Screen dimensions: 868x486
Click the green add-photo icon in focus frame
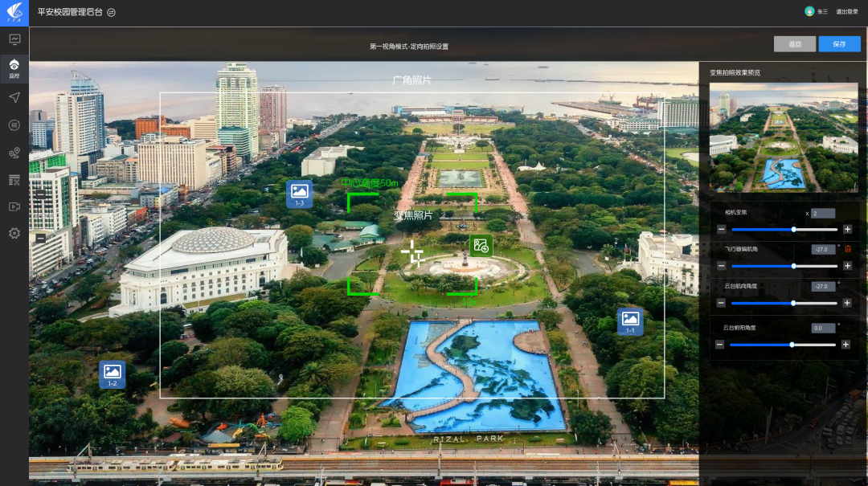point(481,246)
